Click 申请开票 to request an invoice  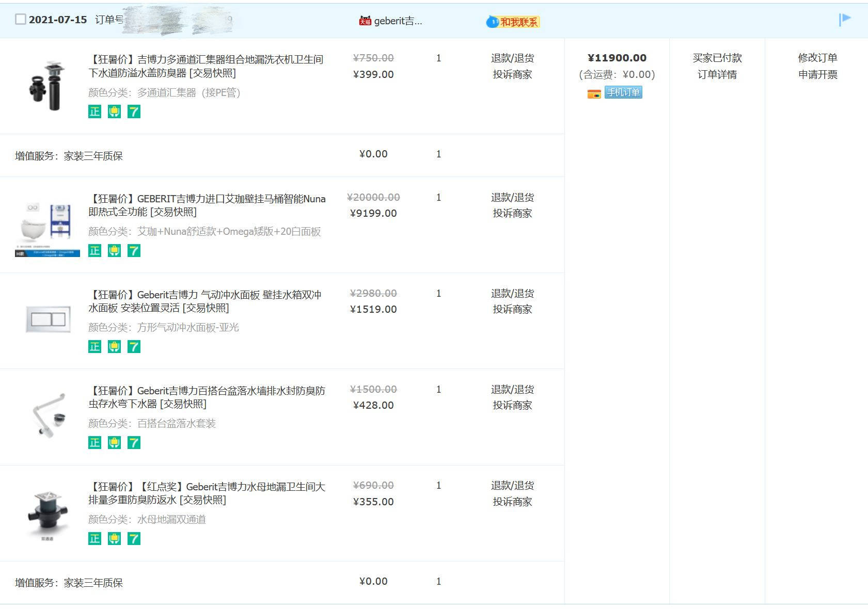pyautogui.click(x=817, y=74)
